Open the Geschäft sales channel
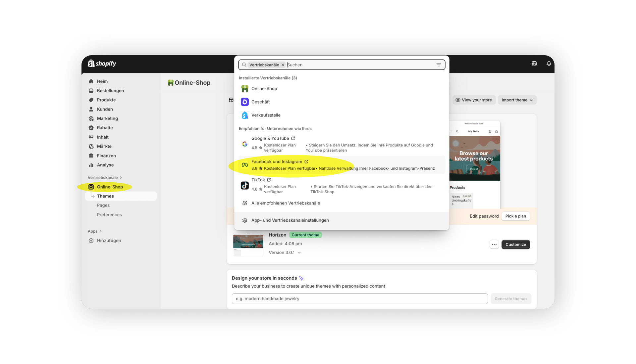Image resolution: width=636 pixels, height=364 pixels. pyautogui.click(x=260, y=102)
